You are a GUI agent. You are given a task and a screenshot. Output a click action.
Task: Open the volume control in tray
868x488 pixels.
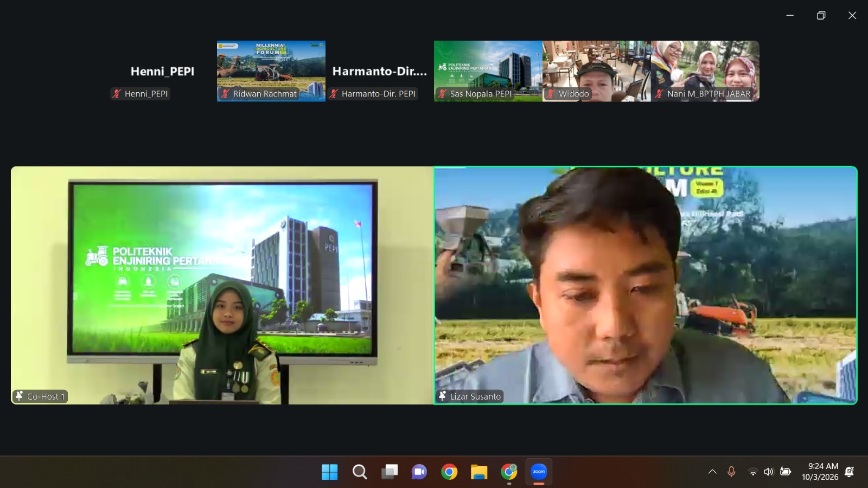[x=769, y=472]
